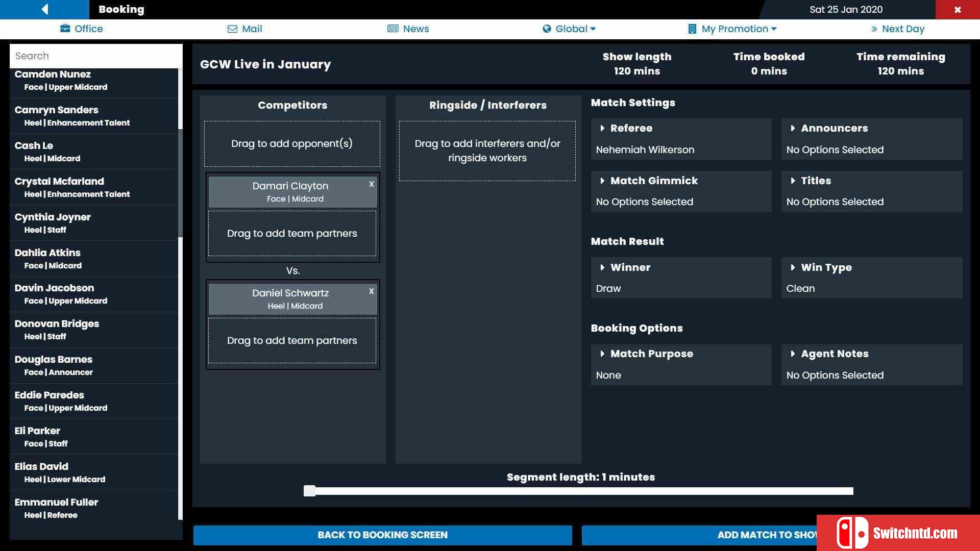Click the Office briefcase icon

click(65, 29)
